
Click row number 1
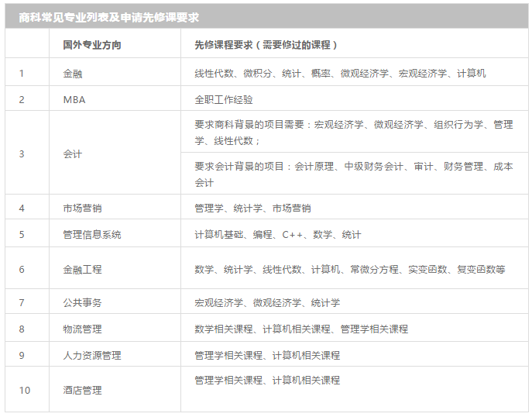(22, 73)
